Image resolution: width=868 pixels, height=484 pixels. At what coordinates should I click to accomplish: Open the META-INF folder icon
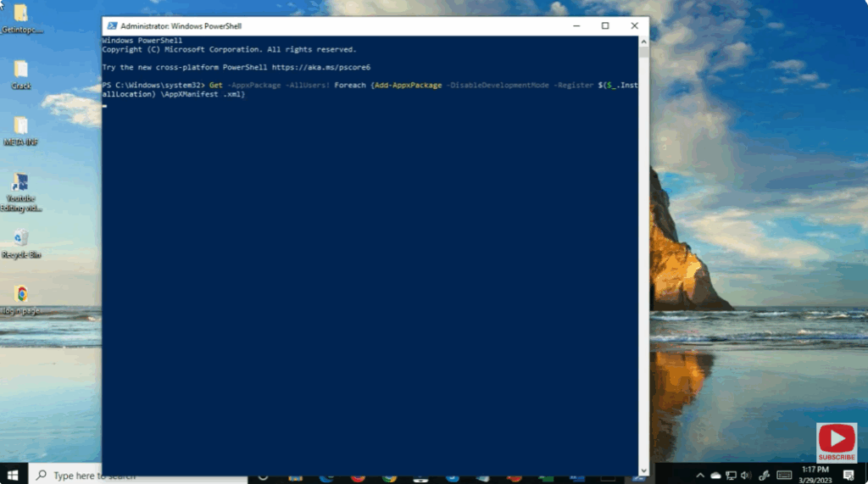21,131
